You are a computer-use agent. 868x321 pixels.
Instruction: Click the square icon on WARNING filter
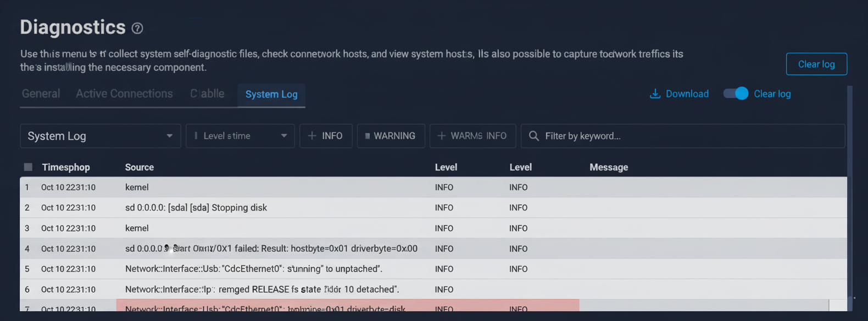[368, 136]
